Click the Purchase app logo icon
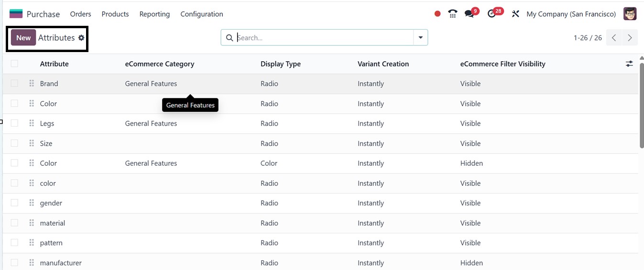 point(16,14)
